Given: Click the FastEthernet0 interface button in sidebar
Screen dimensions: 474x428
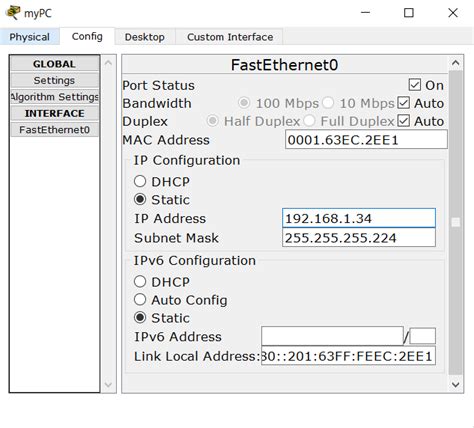Looking at the screenshot, I should tap(55, 129).
